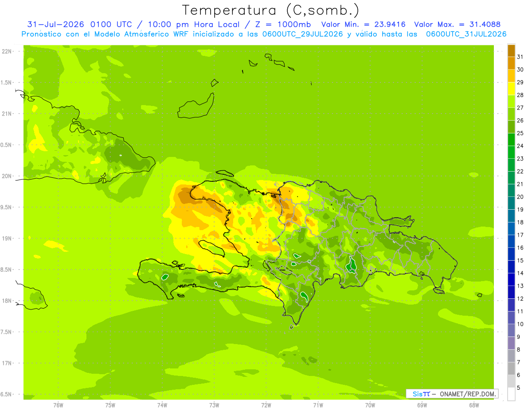The image size is (532, 411).
Task: Click the colorbar label "15"
Action: pyautogui.click(x=520, y=260)
